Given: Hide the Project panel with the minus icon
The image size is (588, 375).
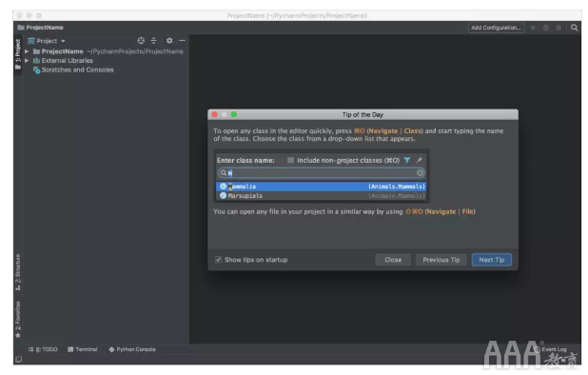Looking at the screenshot, I should pyautogui.click(x=182, y=41).
